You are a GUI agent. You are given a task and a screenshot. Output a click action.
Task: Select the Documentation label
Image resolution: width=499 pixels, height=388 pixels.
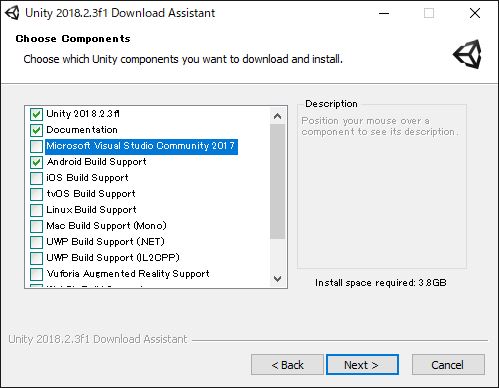(82, 130)
